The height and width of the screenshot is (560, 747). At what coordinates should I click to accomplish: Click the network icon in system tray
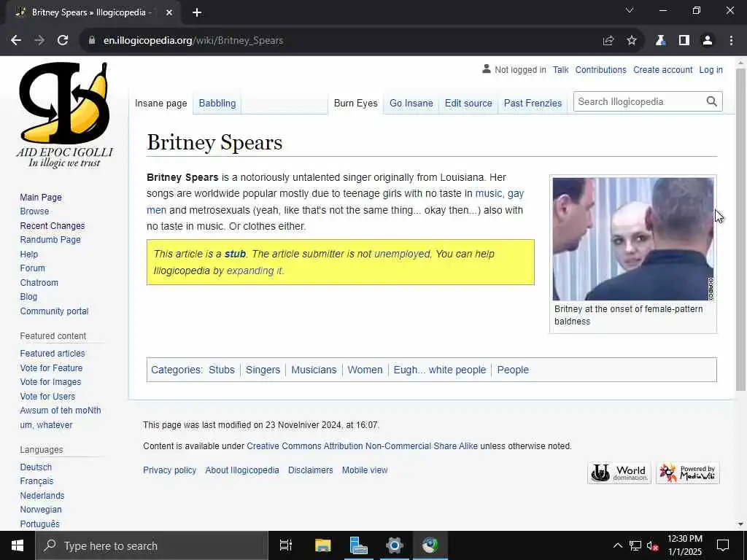point(635,545)
